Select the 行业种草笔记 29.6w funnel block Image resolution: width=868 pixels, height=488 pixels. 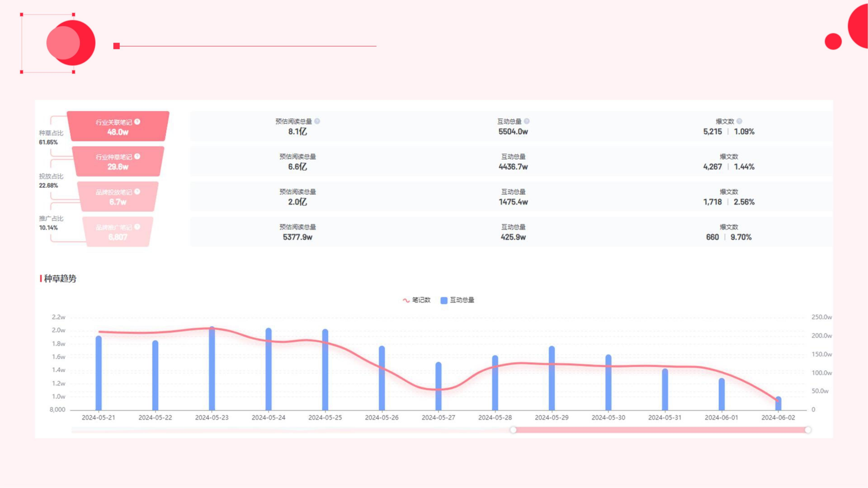pos(118,162)
